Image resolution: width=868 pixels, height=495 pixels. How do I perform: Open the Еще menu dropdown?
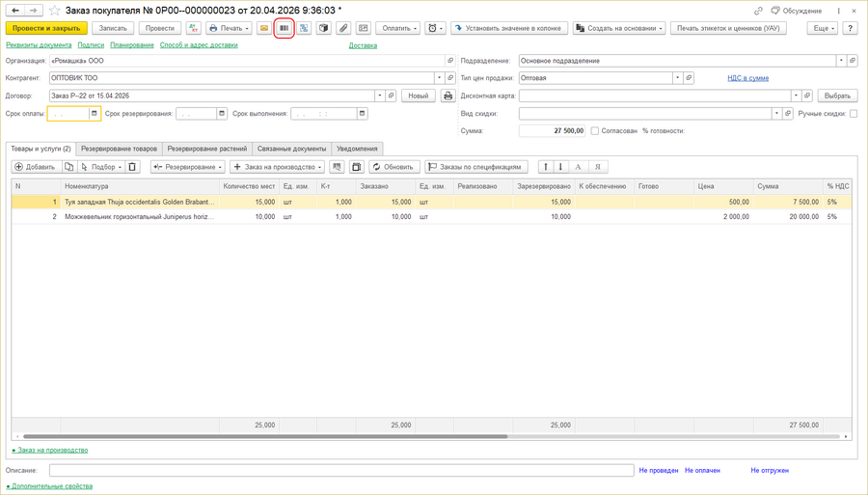(x=822, y=28)
